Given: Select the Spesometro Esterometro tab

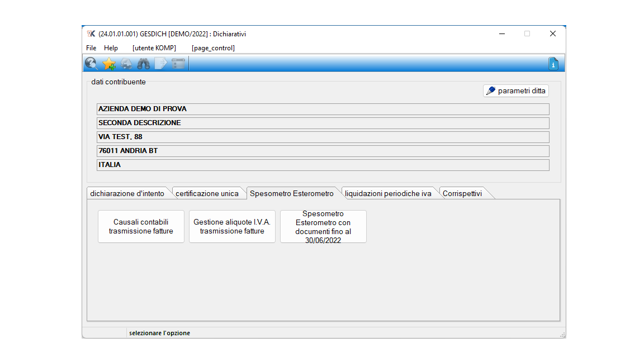Looking at the screenshot, I should (x=292, y=193).
